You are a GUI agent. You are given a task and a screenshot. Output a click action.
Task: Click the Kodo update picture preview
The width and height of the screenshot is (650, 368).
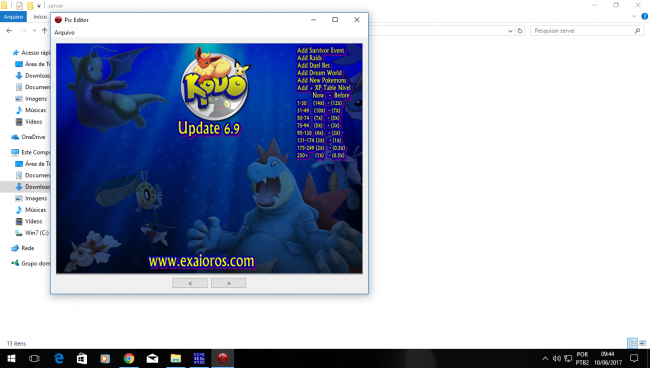tap(209, 158)
